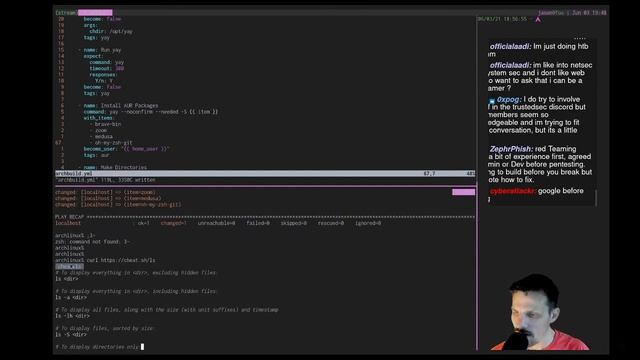This screenshot has height=360, width=640.
Task: Click the pink indicator block in terminal pane
Action: [463, 192]
